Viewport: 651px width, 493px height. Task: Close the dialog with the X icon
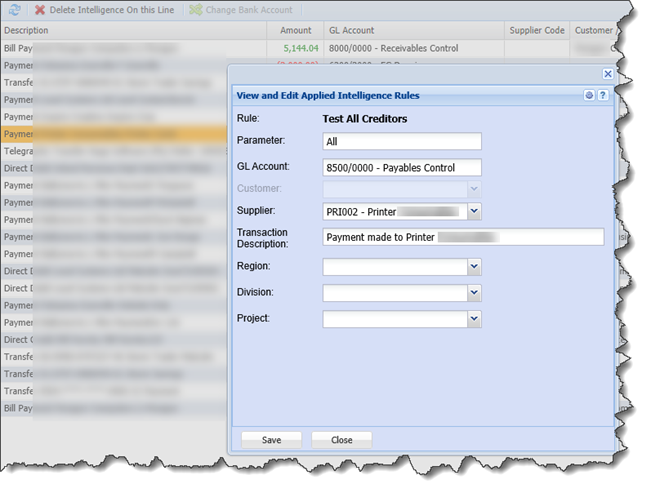pos(607,74)
